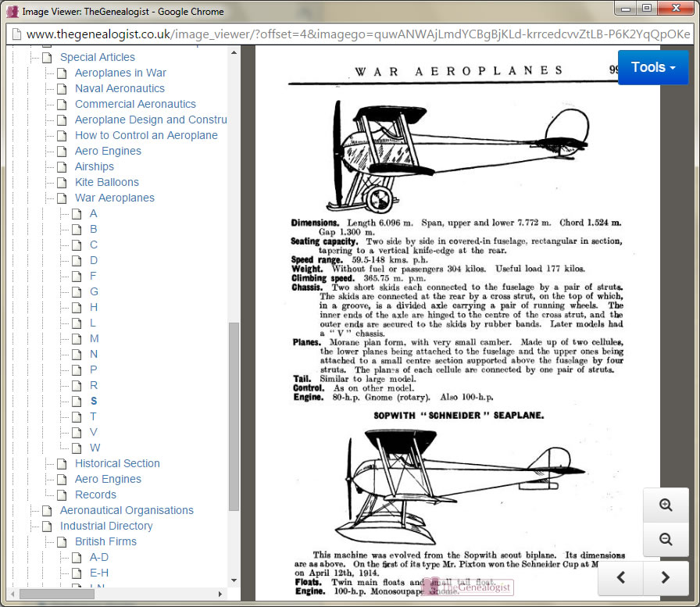Jump to War Aeroplanes letter V
The height and width of the screenshot is (607, 700).
click(93, 432)
